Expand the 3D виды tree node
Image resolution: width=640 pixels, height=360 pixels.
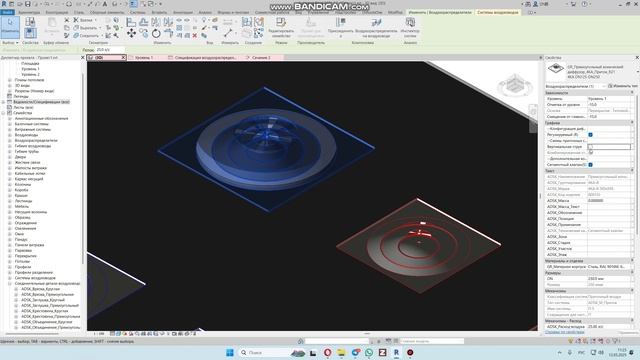[x=10, y=86]
